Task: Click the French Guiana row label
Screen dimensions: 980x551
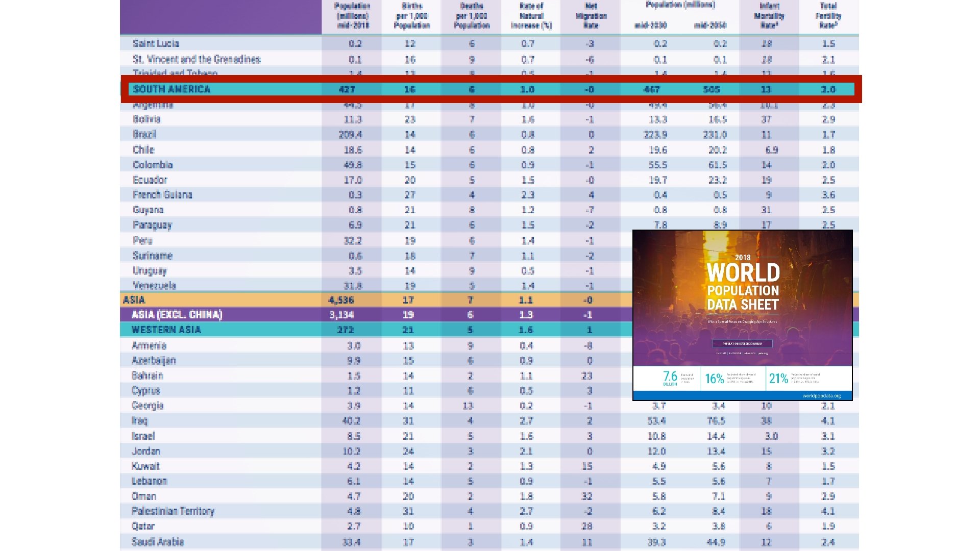Action: tap(162, 195)
